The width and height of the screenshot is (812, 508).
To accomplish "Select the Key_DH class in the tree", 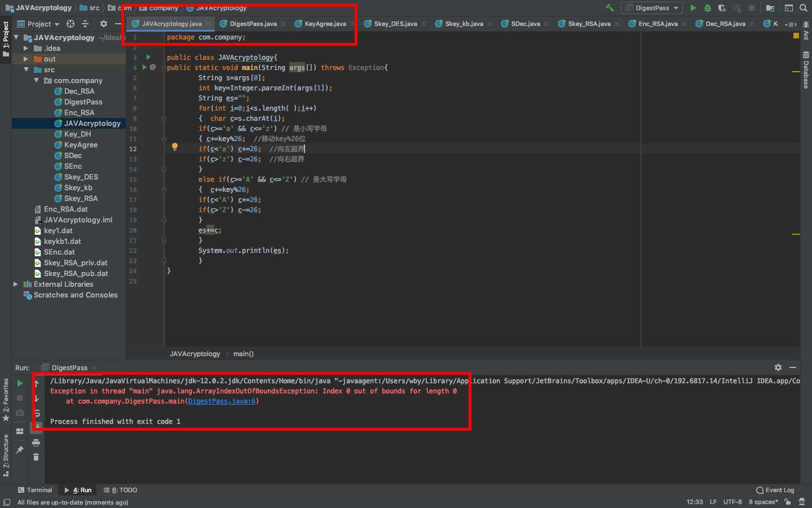I will [x=77, y=134].
